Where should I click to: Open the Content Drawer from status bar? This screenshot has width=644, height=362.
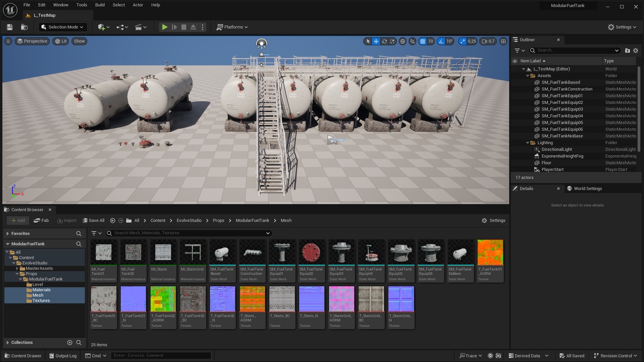tap(23, 356)
